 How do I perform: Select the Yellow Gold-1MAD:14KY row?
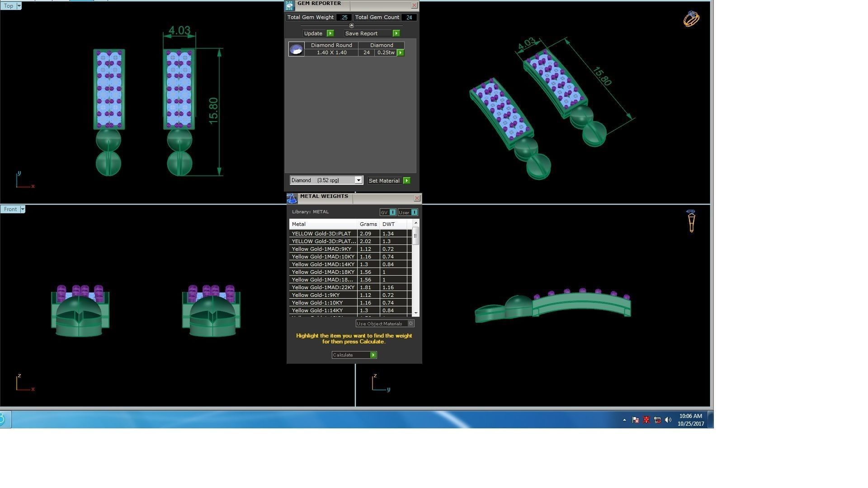coord(323,264)
